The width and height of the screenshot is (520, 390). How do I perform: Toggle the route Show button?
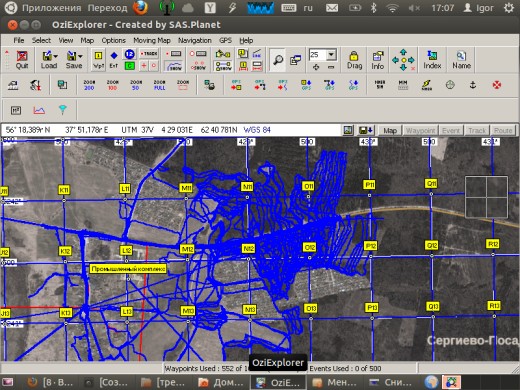223,66
